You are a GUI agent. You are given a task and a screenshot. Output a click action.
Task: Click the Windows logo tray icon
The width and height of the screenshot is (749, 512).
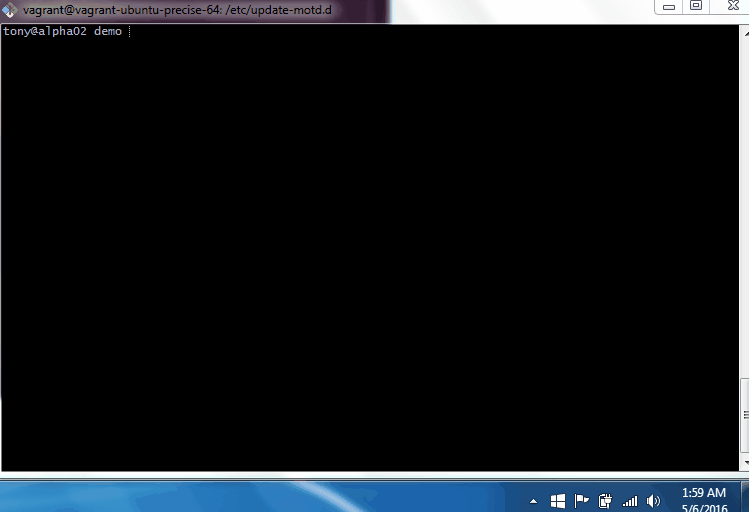click(557, 501)
